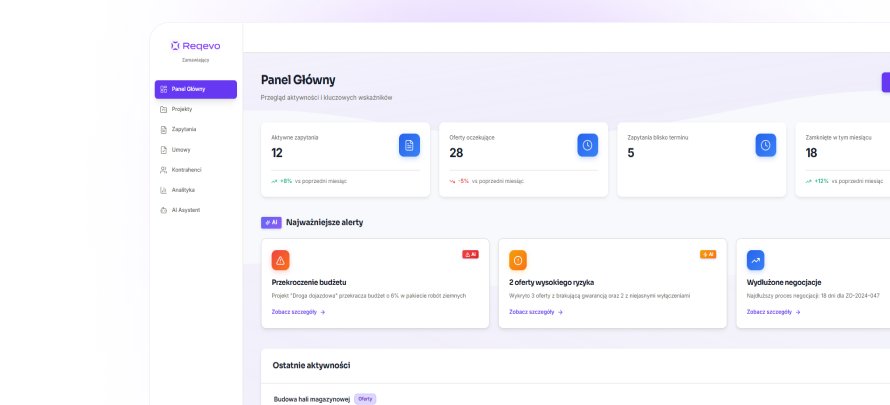Screen dimensions: 890x405
Task: Click the Zamawiający role label under logo
Action: [195, 60]
